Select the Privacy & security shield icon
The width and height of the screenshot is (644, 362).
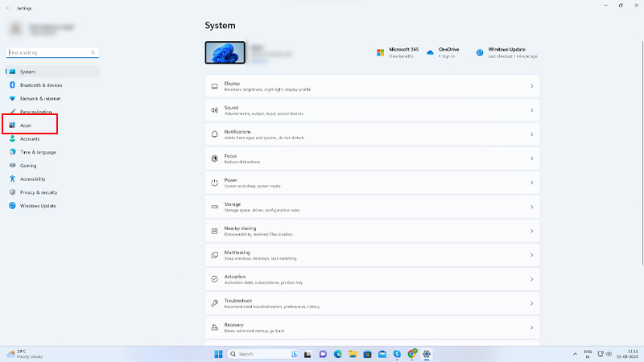pyautogui.click(x=12, y=192)
